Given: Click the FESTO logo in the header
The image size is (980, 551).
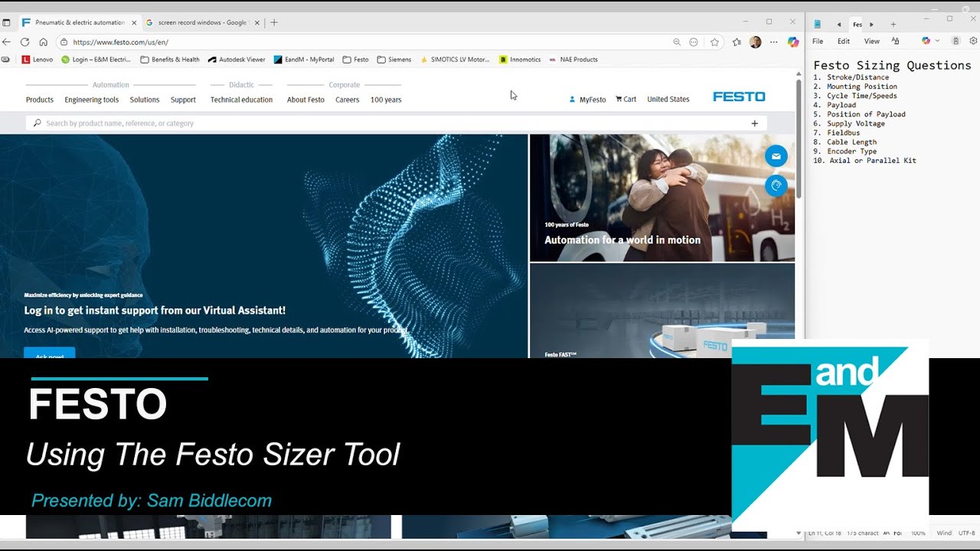Looking at the screenshot, I should (x=739, y=96).
